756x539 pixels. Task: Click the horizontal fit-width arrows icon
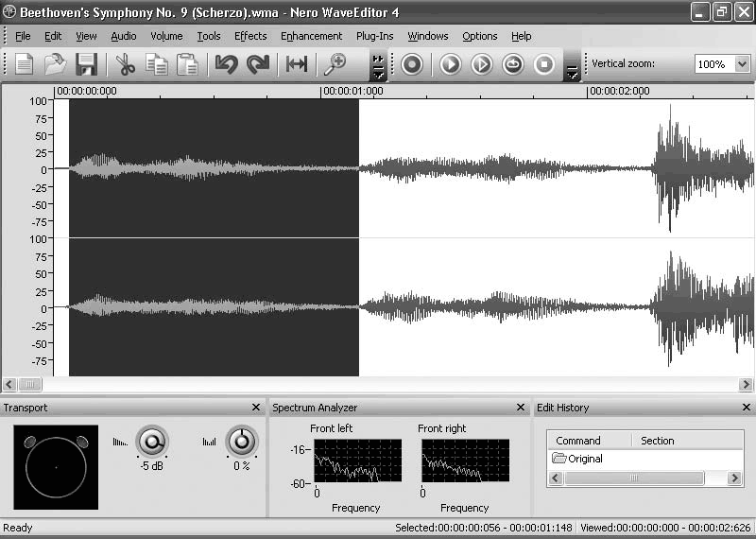[x=297, y=64]
